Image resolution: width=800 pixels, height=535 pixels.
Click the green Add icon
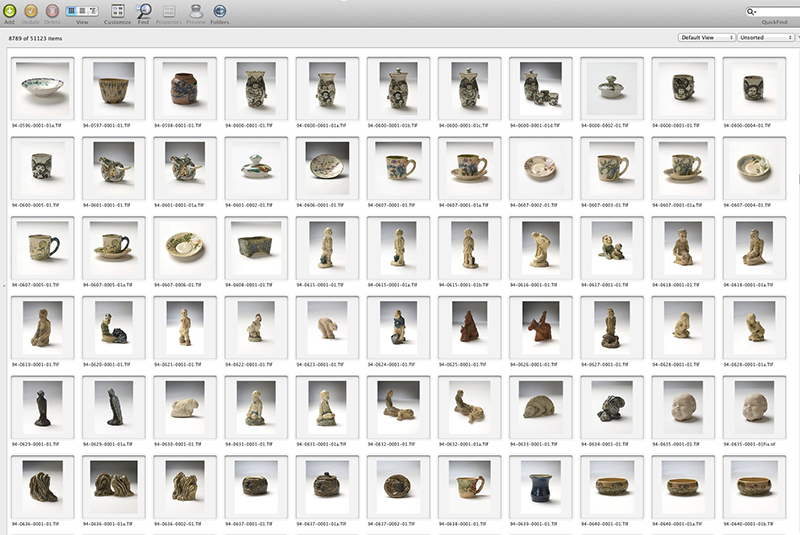click(9, 10)
